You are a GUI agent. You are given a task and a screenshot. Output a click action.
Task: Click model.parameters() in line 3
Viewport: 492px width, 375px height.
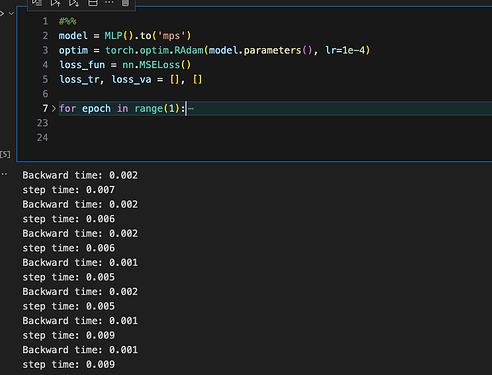(x=261, y=50)
